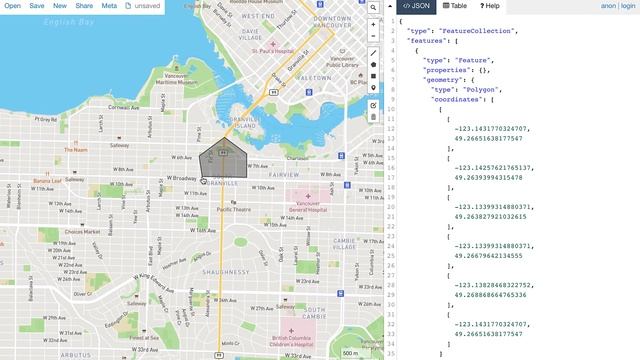This screenshot has height=360, width=640.
Task: Zoom out with the minus button
Action: 373,36
